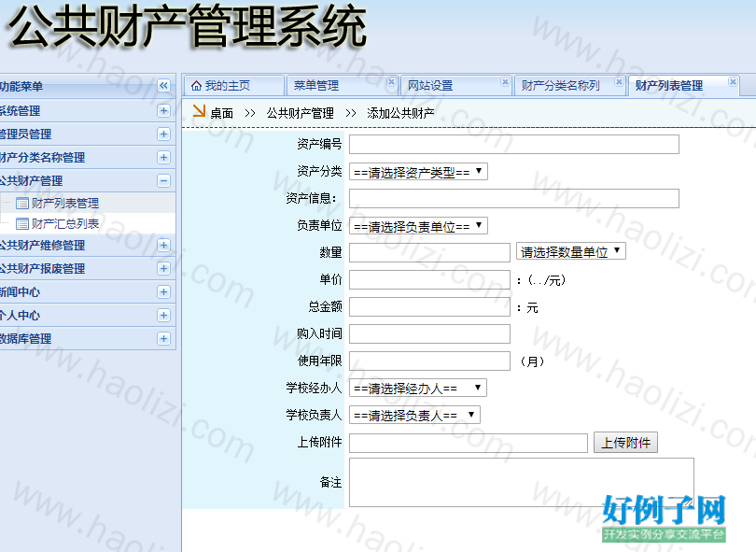This screenshot has height=552, width=756.
Task: Click the 系统管理 menu header
Action: (87, 110)
